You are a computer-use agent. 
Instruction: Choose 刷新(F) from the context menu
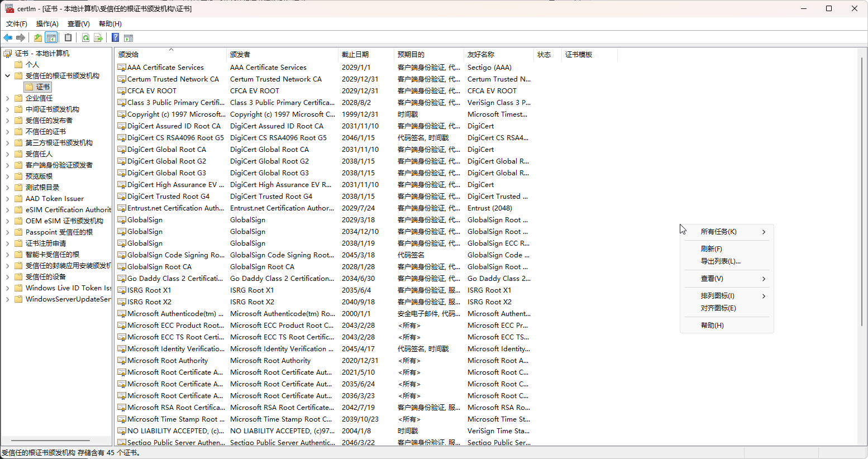point(727,249)
